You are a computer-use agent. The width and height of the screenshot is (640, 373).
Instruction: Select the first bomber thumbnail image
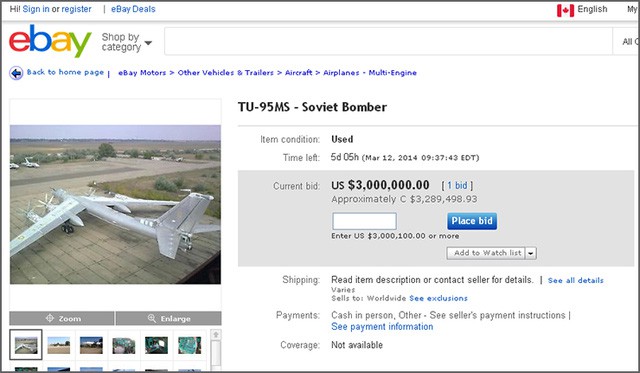click(26, 345)
